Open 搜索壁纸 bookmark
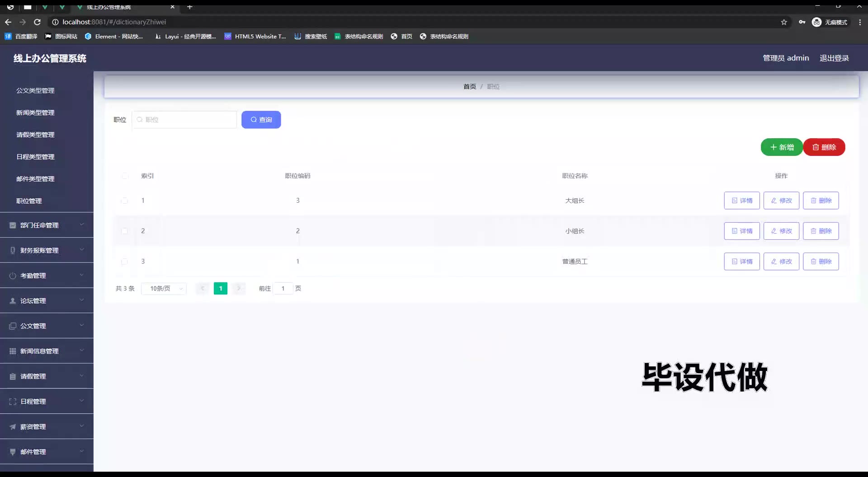The width and height of the screenshot is (868, 477). point(311,36)
